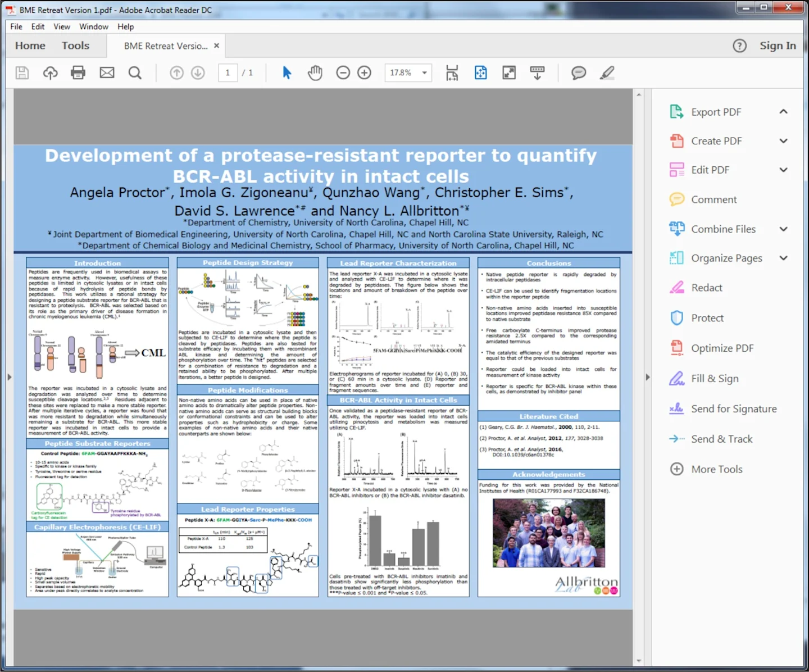Open the Redact tool from the panel
809x672 pixels.
click(706, 287)
